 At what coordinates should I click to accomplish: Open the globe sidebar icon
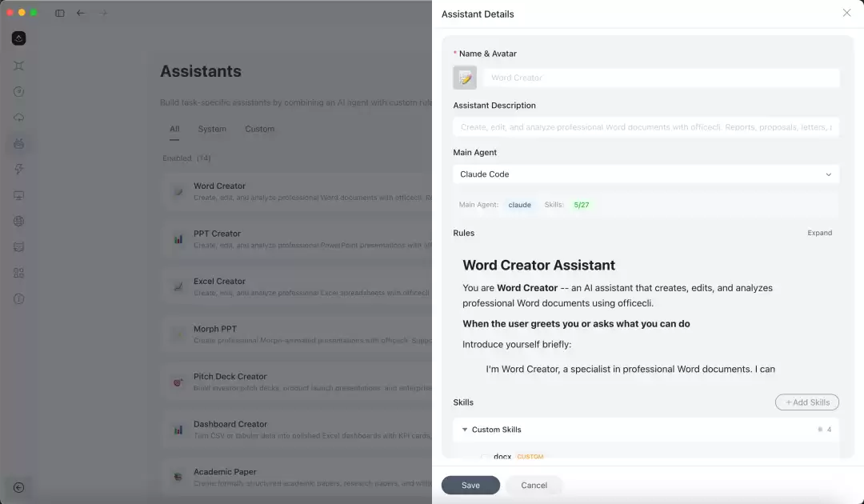pos(18,221)
